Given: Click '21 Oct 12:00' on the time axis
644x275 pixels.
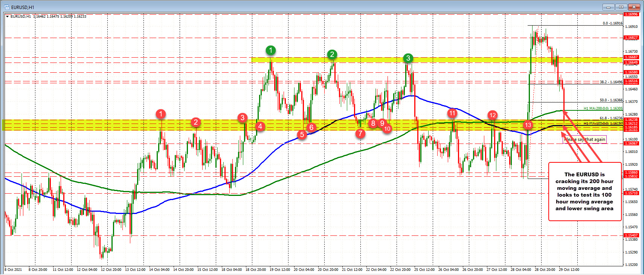Looking at the screenshot, I should 352,270.
